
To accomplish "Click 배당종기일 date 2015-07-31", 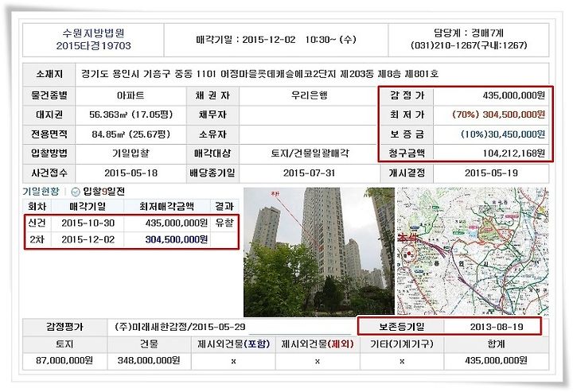I will [309, 173].
